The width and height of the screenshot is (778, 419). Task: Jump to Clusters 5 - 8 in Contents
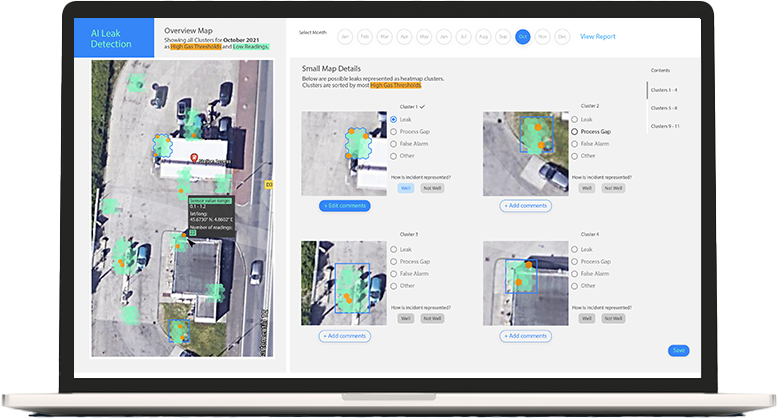tap(664, 108)
